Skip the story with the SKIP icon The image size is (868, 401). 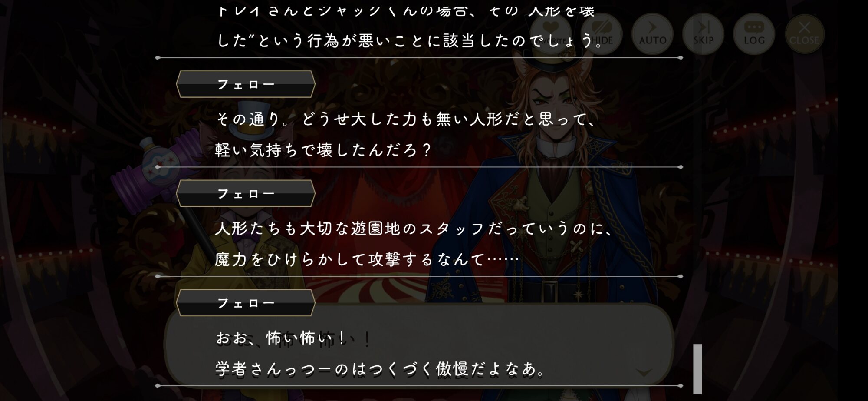(703, 34)
